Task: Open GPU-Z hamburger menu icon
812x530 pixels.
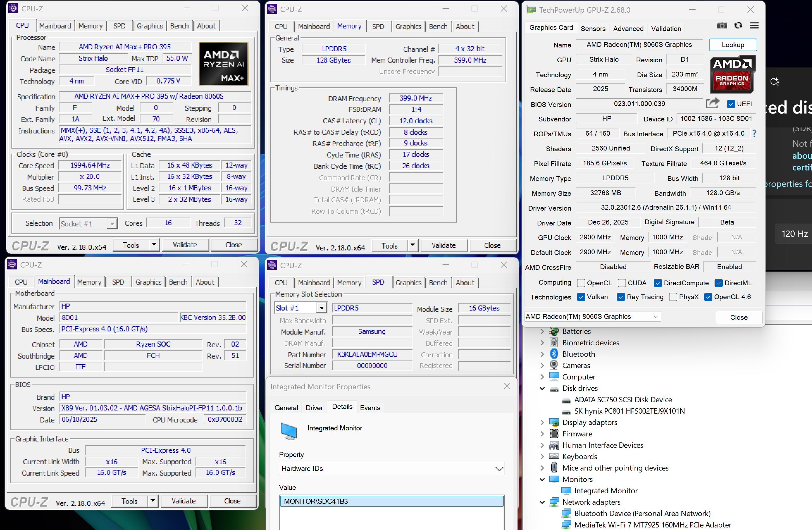Action: [754, 26]
